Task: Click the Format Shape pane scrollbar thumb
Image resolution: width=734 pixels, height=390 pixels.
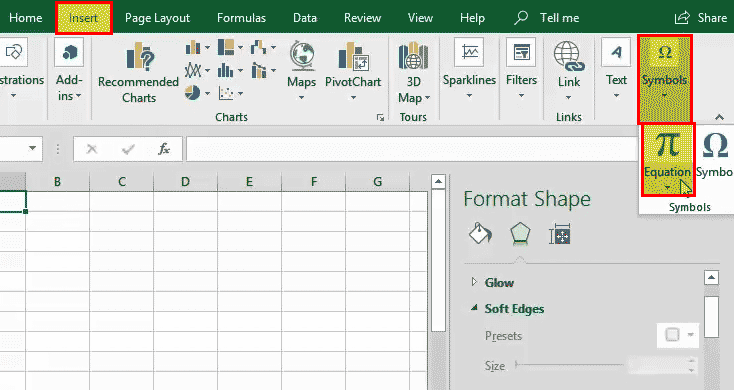Action: [711, 316]
